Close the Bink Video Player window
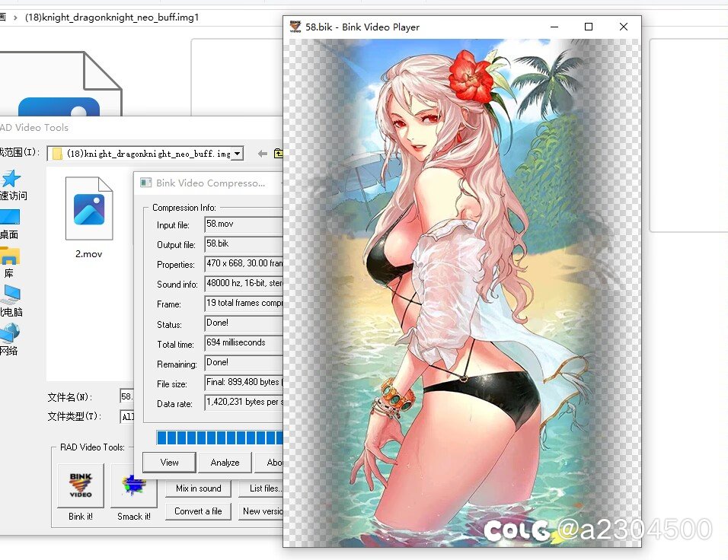 624,27
